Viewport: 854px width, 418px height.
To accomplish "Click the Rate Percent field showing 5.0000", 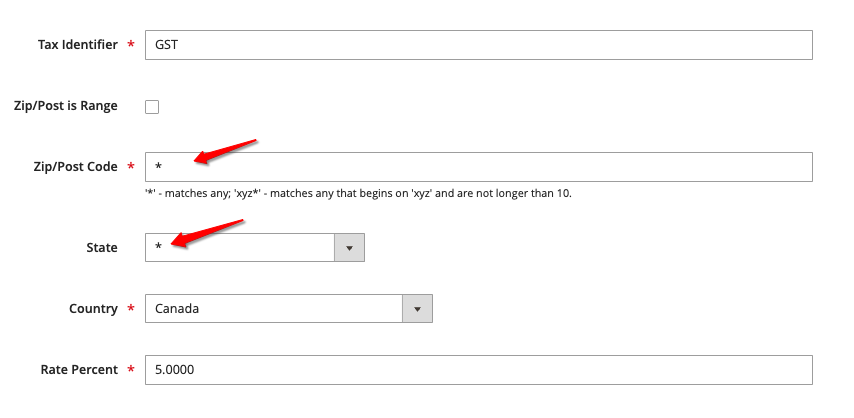I will tap(479, 369).
